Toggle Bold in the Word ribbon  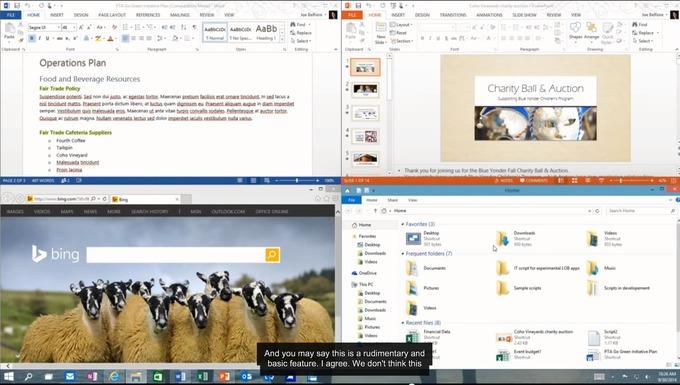point(32,39)
